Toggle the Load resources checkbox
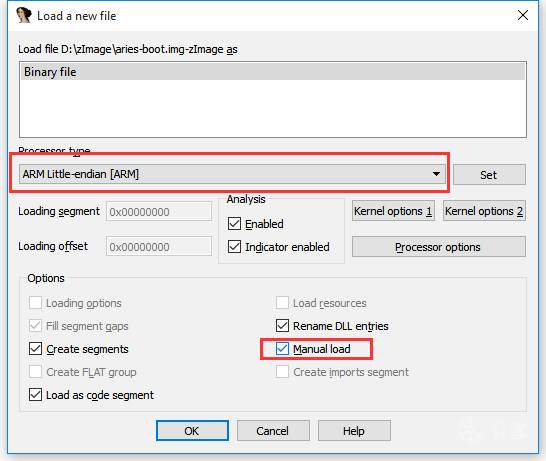Viewport: 546px width, 461px height. tap(282, 303)
